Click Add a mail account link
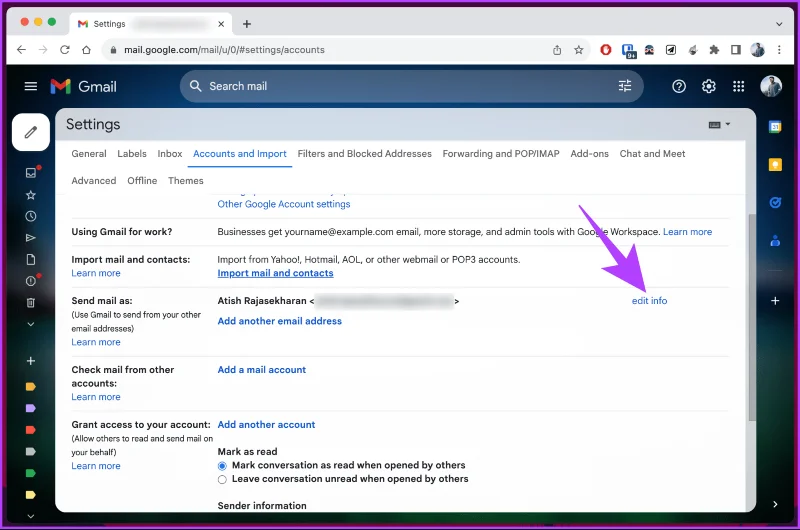Image resolution: width=800 pixels, height=530 pixels. (262, 370)
